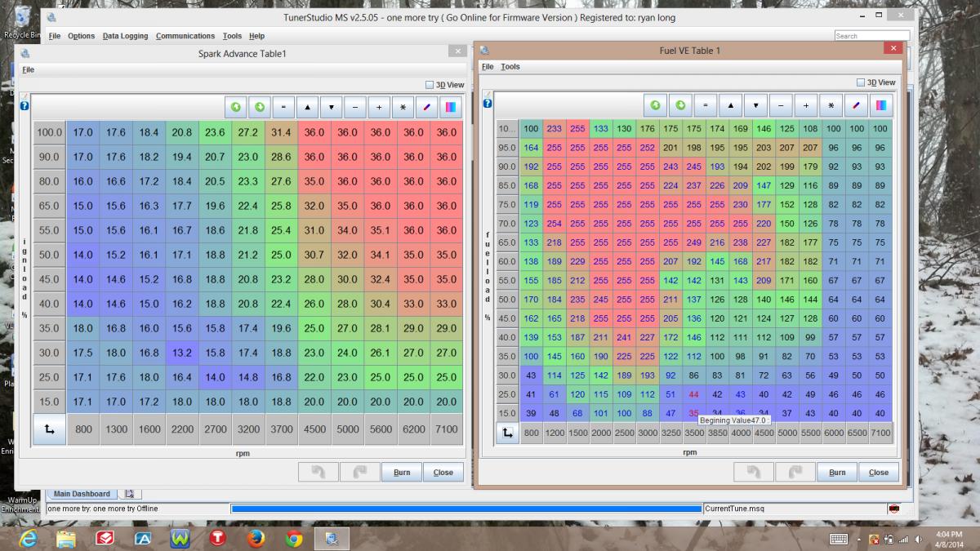Screen dimensions: 980x551
Task: Click the multiply (*) icon in Spark Advance toolbar
Action: 403,107
